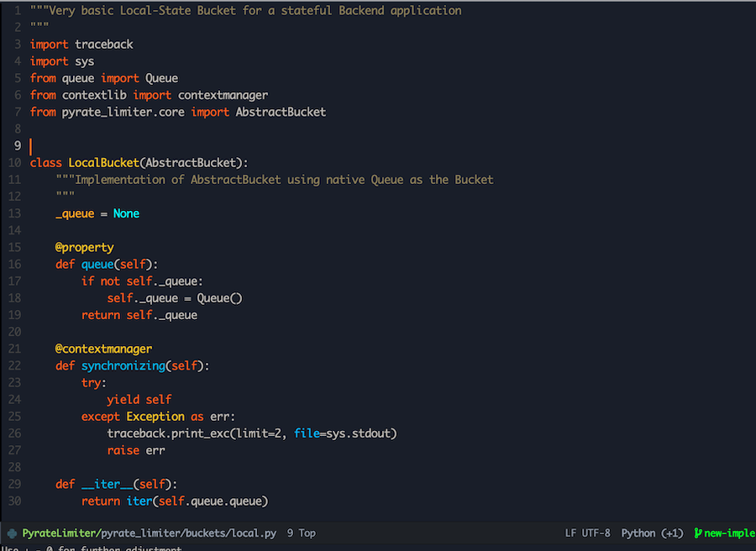Click line number 22 in the gutter
The width and height of the screenshot is (756, 551).
pyautogui.click(x=14, y=366)
